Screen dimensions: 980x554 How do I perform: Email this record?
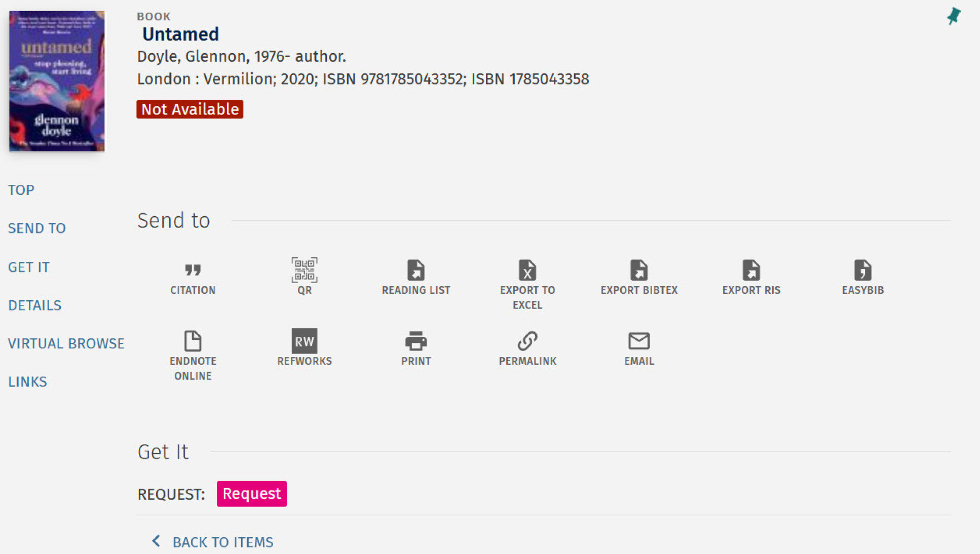pyautogui.click(x=638, y=348)
